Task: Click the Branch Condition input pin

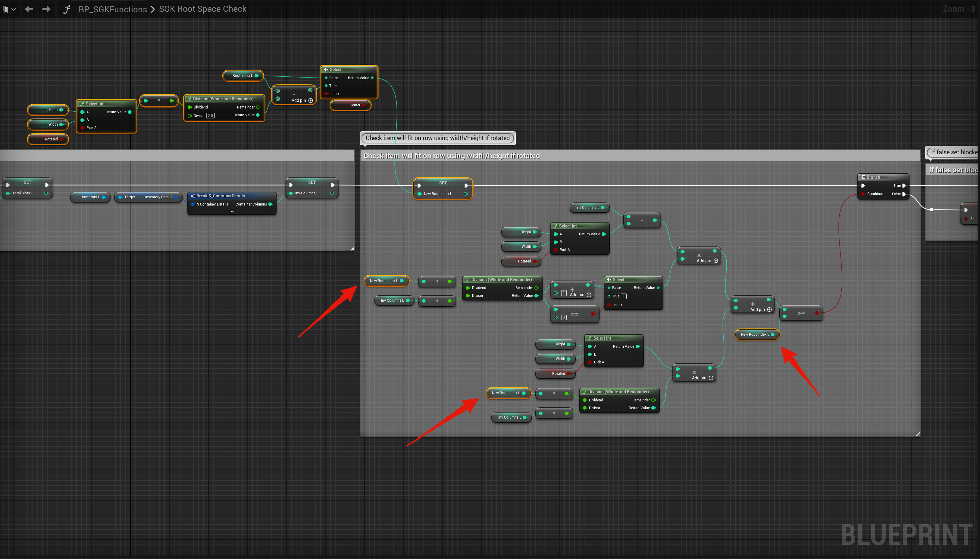Action: coord(863,194)
